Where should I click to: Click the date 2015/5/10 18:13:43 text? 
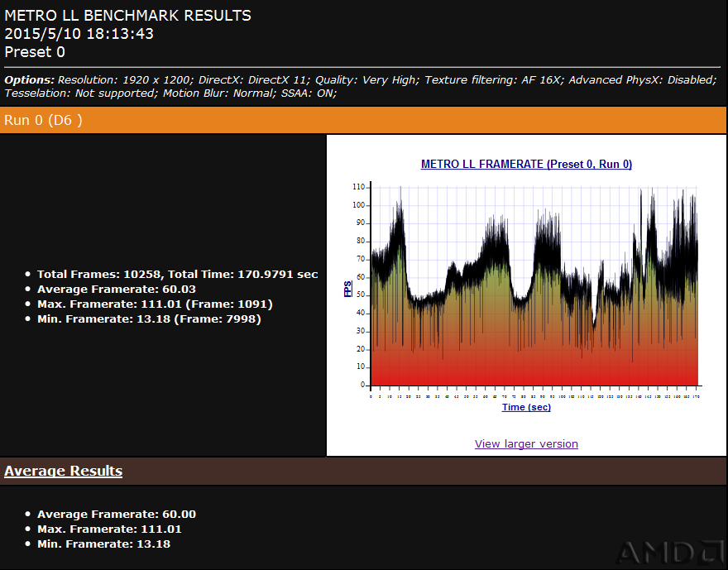(79, 34)
